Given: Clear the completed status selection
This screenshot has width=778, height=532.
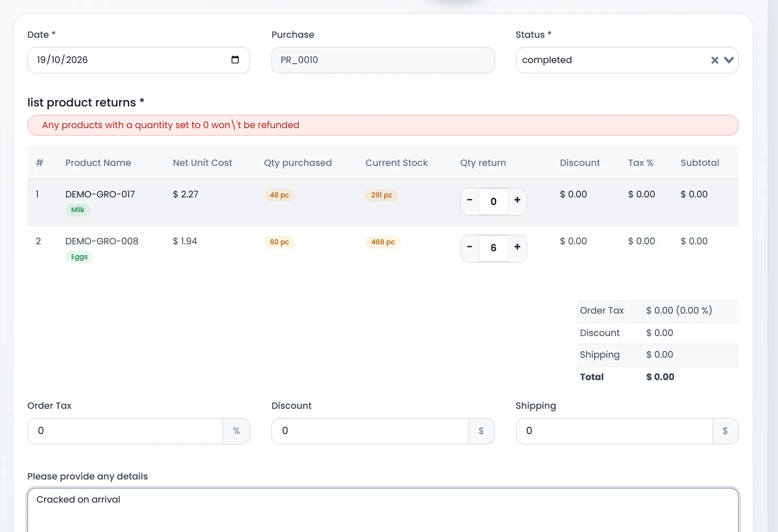Looking at the screenshot, I should point(714,60).
